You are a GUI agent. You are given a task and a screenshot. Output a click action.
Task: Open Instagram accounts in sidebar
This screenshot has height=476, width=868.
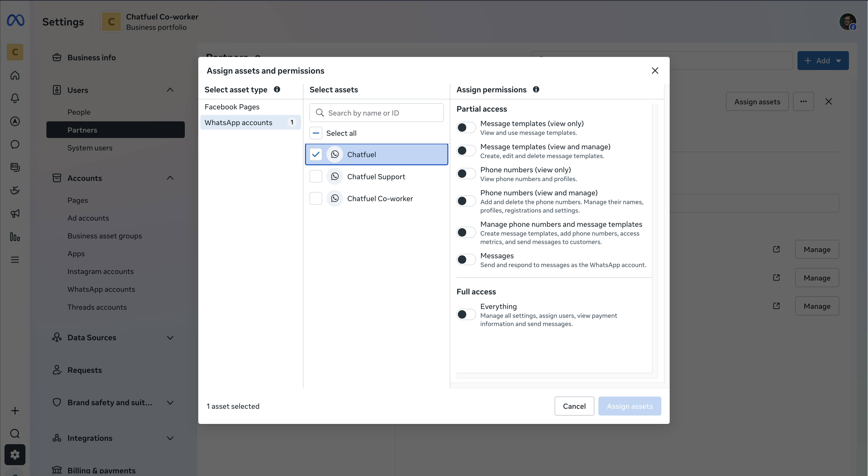tap(100, 272)
